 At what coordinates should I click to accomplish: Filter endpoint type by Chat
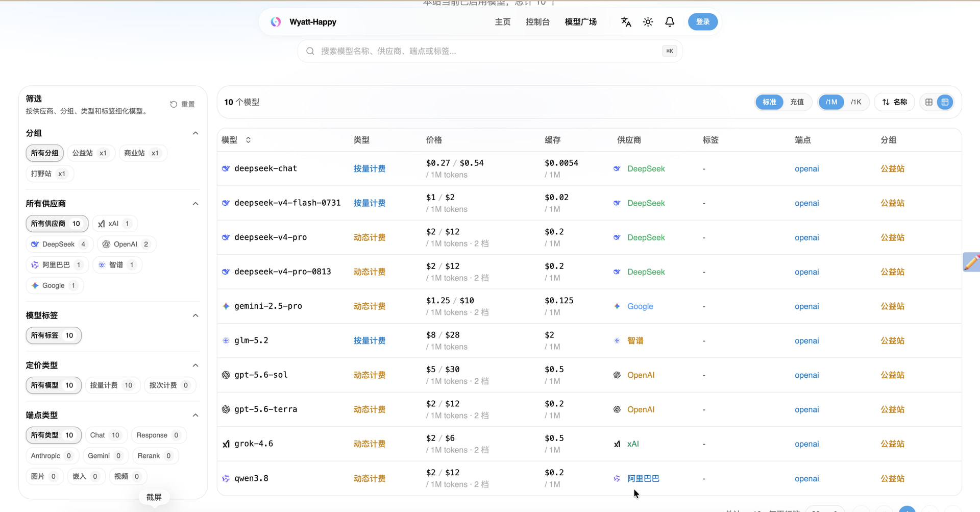pyautogui.click(x=105, y=435)
